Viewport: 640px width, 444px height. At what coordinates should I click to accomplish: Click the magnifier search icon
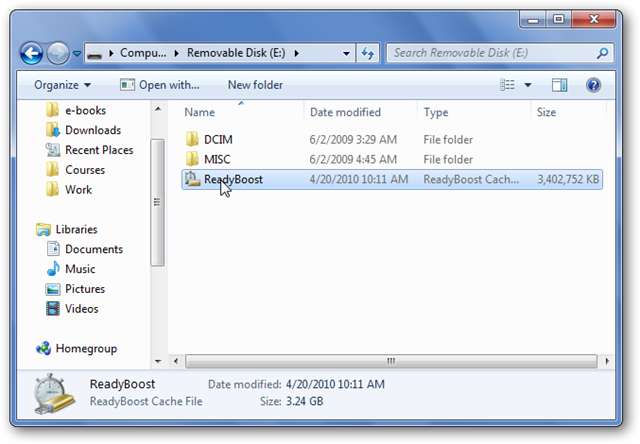602,53
